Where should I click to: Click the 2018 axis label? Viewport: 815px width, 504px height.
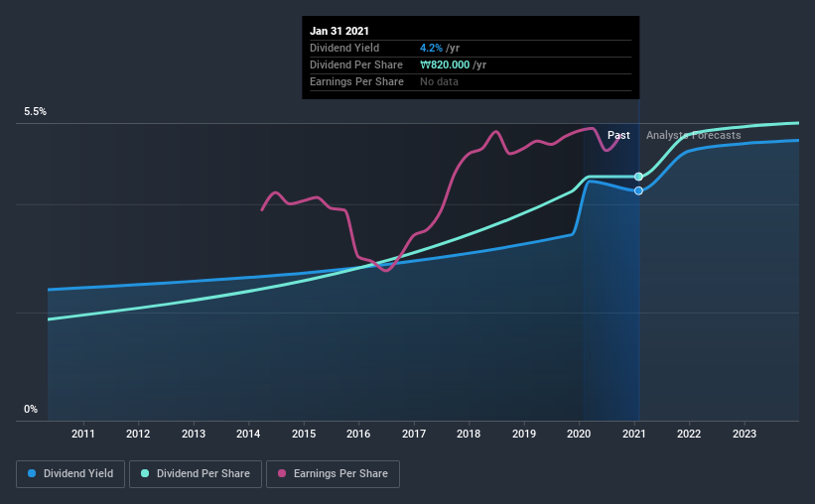pyautogui.click(x=469, y=434)
